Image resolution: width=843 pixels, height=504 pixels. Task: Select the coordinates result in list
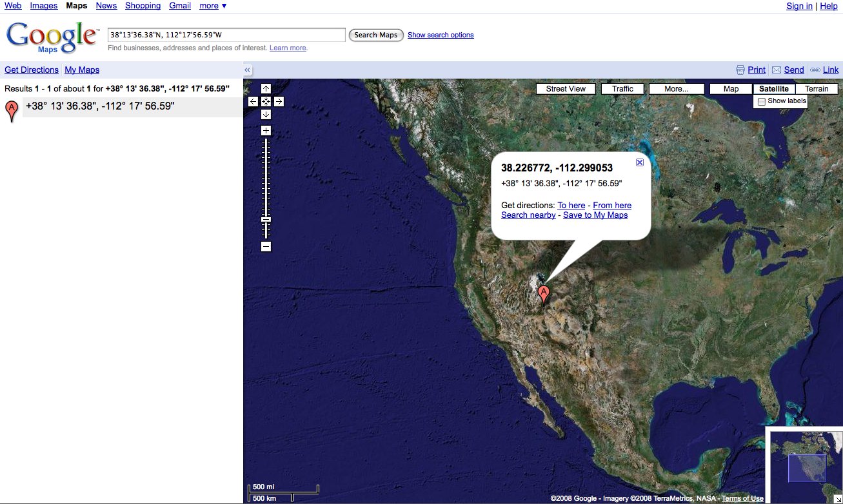(132, 106)
